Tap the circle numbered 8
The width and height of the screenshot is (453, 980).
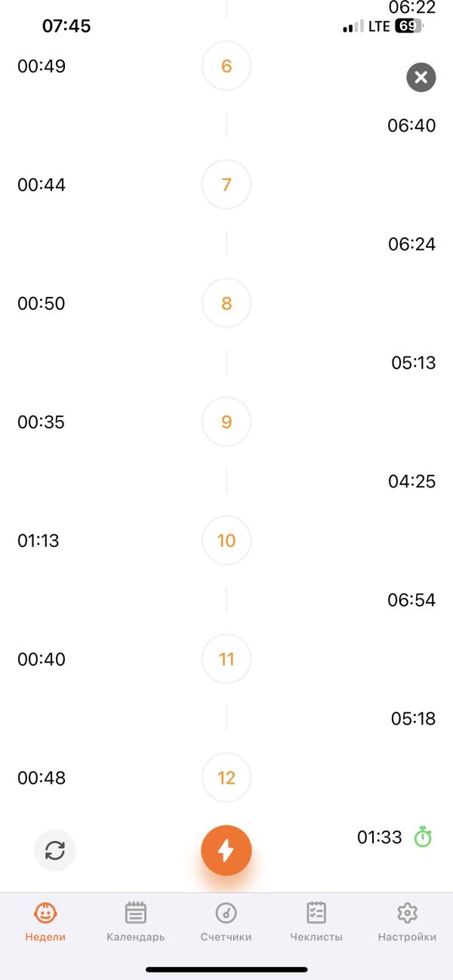[x=226, y=304]
